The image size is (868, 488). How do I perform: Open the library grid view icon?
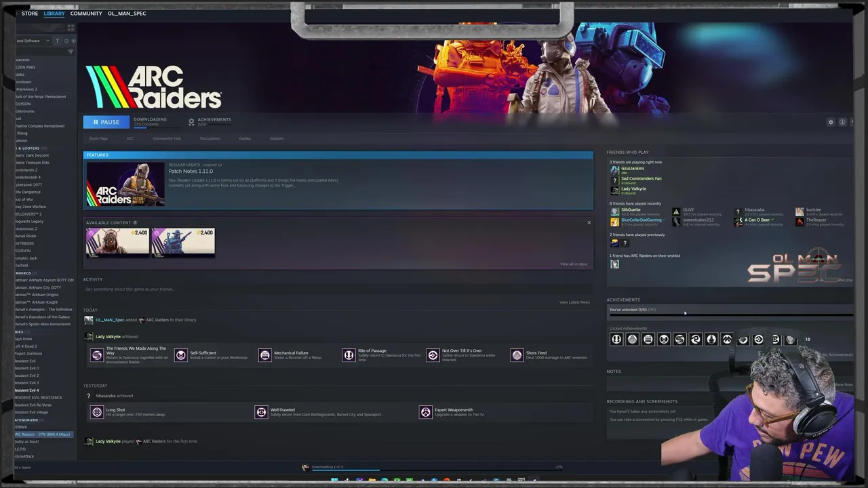(71, 28)
